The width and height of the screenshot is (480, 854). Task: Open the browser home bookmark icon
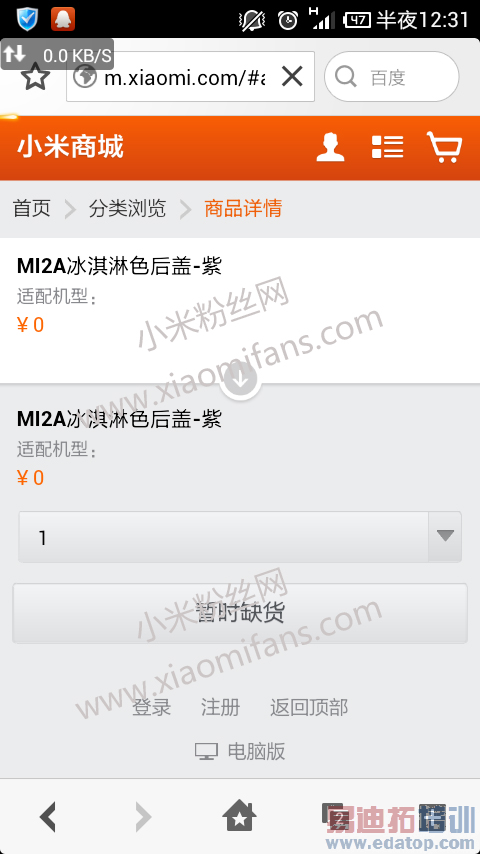[240, 817]
